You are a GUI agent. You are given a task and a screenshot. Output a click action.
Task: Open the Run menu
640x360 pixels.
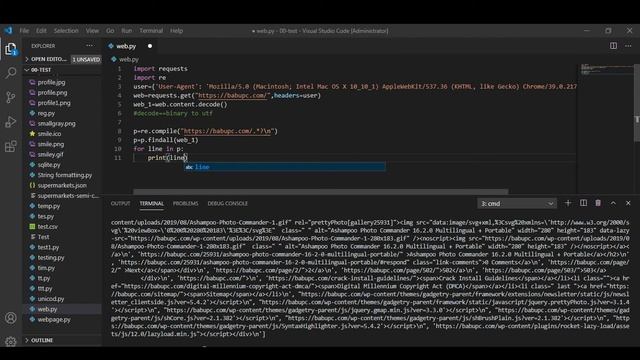(x=127, y=31)
